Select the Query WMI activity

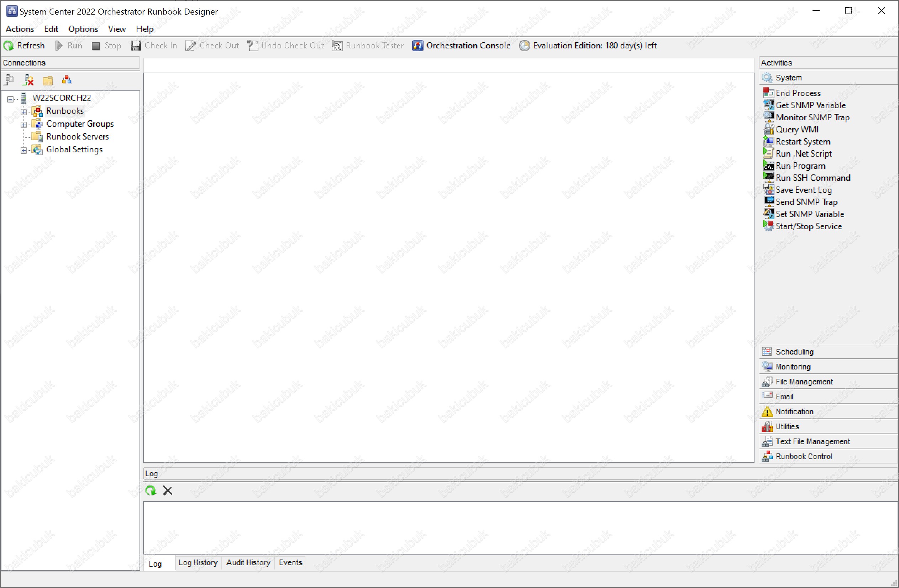point(797,130)
